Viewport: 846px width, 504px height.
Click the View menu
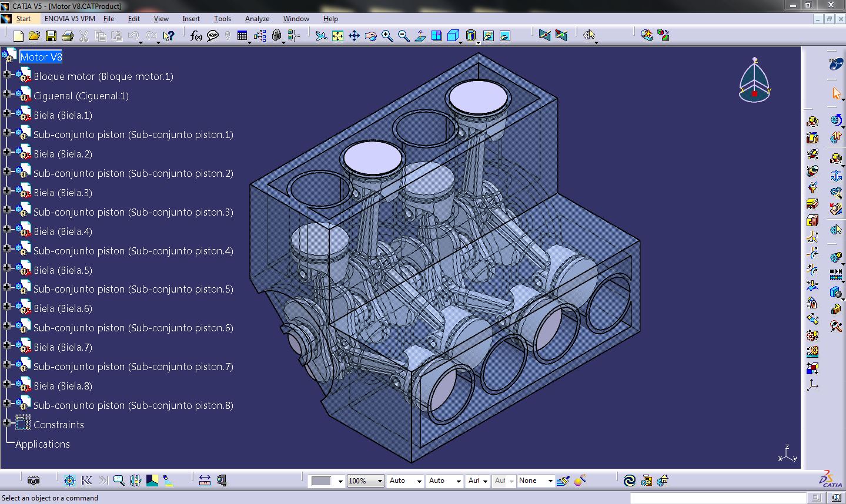click(x=161, y=19)
